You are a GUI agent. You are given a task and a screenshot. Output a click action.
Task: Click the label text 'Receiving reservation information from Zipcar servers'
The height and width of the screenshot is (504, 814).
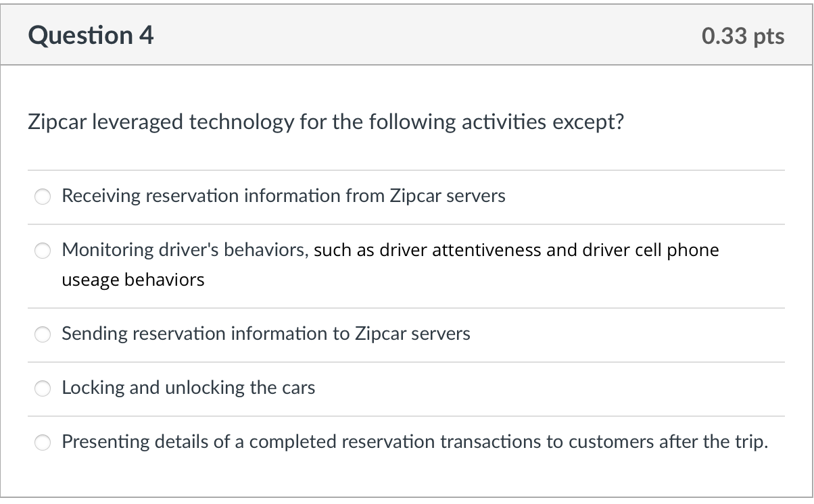coord(283,197)
